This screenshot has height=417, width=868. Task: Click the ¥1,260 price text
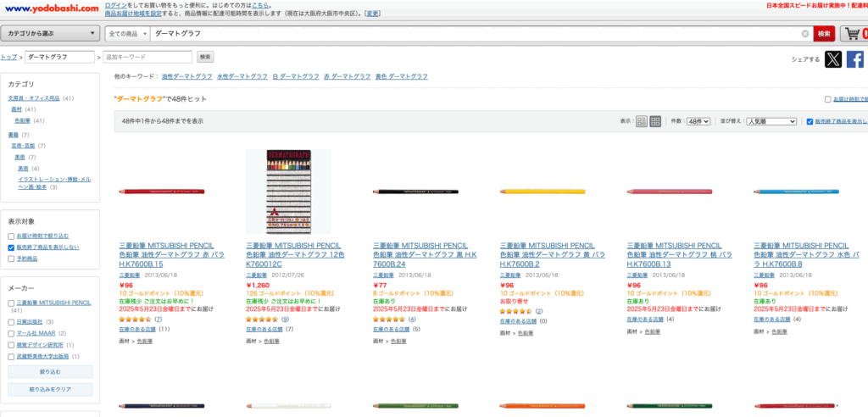(x=257, y=286)
